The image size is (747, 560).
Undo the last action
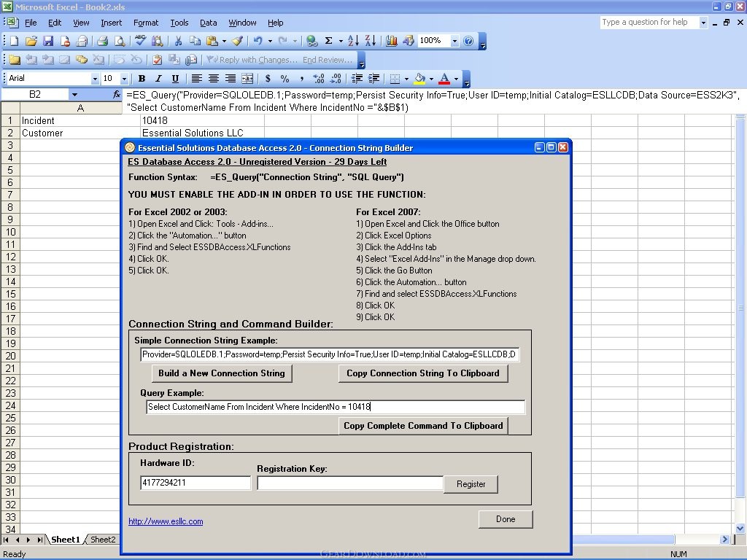[x=258, y=42]
